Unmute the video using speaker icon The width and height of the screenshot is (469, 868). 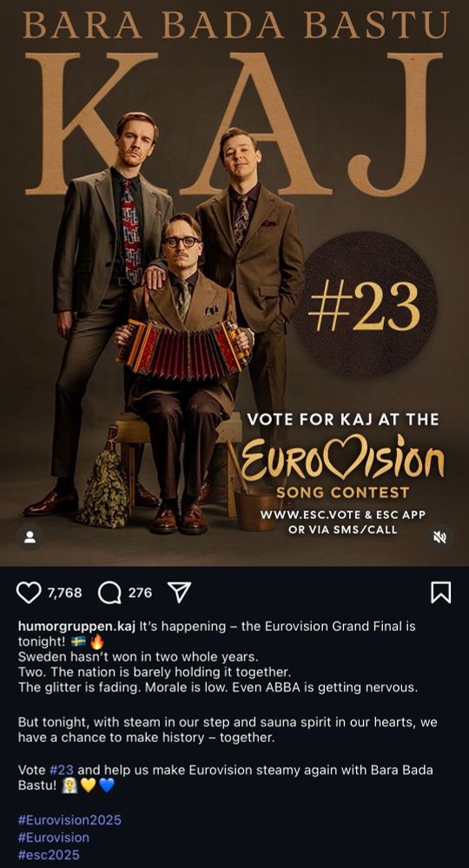click(439, 537)
